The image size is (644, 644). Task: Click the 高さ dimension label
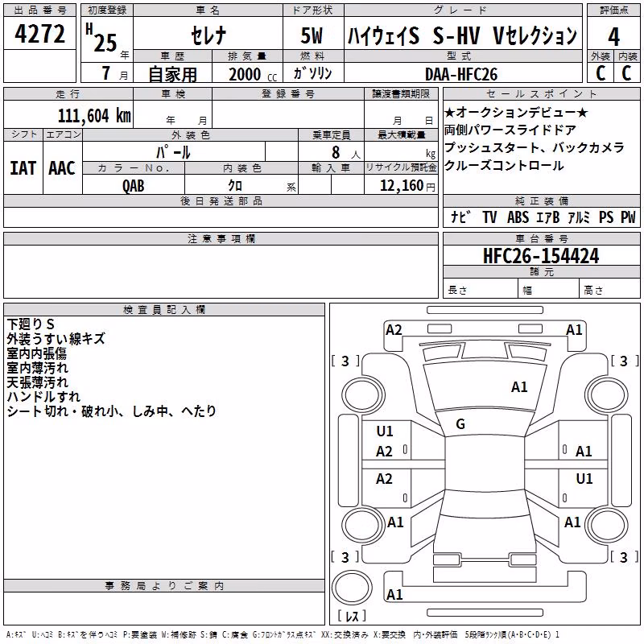tap(593, 291)
